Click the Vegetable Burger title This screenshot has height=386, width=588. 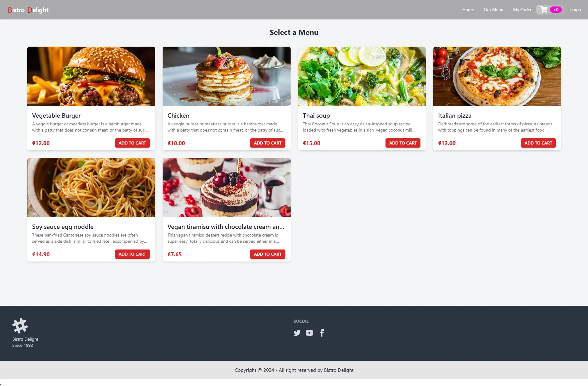pos(56,115)
